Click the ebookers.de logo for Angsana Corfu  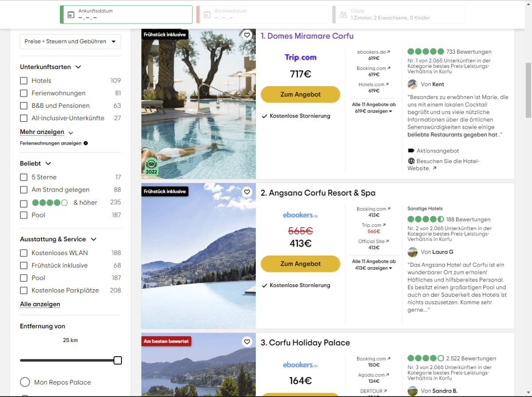300,215
